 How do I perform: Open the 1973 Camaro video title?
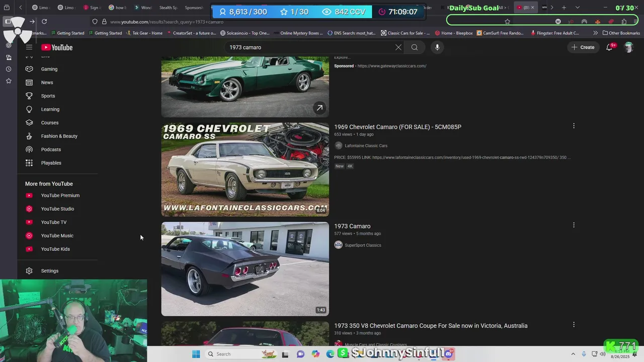coord(352,226)
